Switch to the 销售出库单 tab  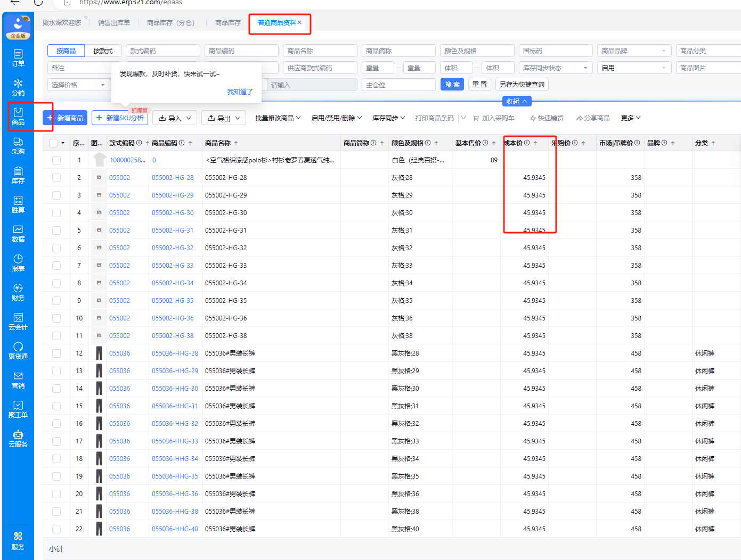click(x=114, y=23)
